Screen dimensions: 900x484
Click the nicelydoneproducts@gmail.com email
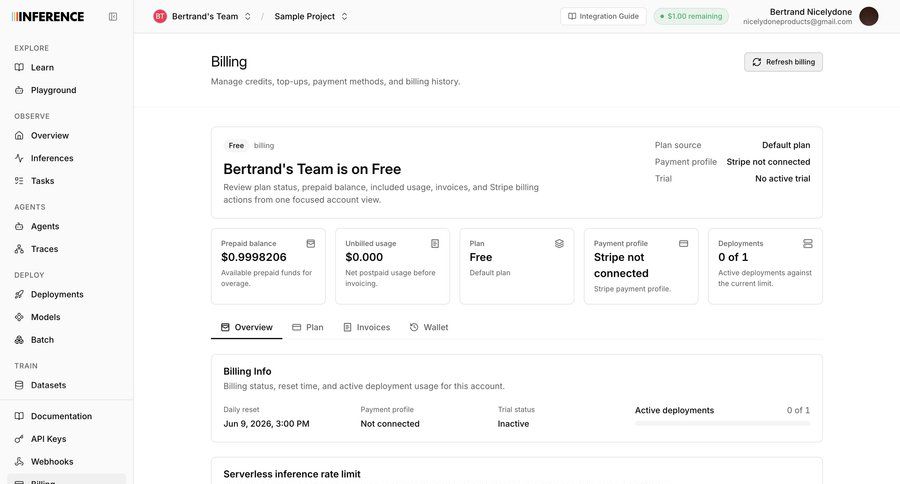coord(797,22)
